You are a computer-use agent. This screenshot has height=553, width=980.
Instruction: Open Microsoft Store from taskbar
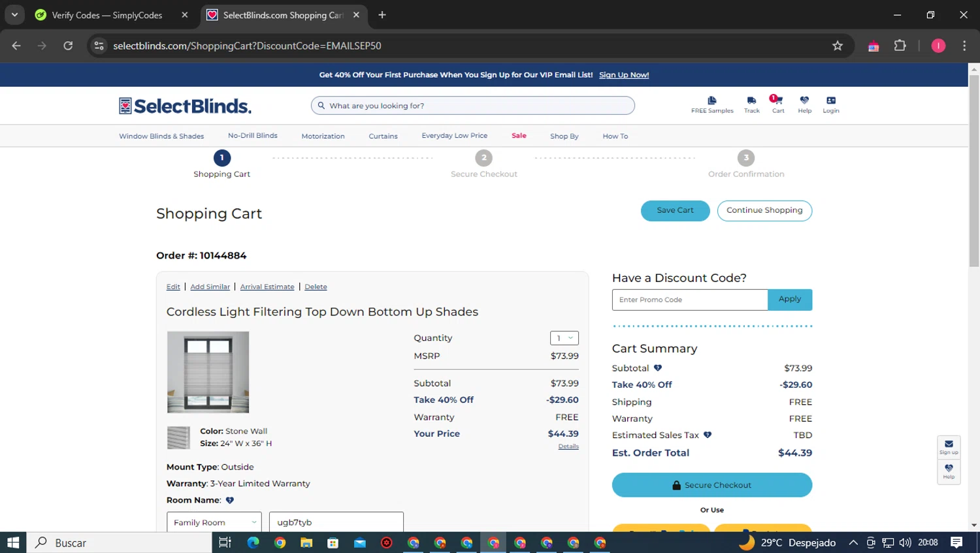(x=333, y=543)
